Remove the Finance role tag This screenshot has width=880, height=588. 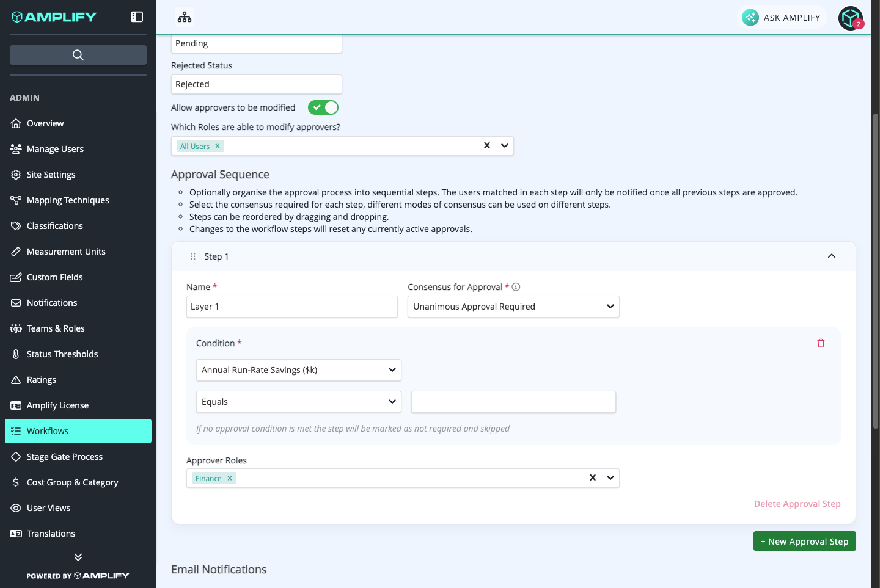[230, 478]
